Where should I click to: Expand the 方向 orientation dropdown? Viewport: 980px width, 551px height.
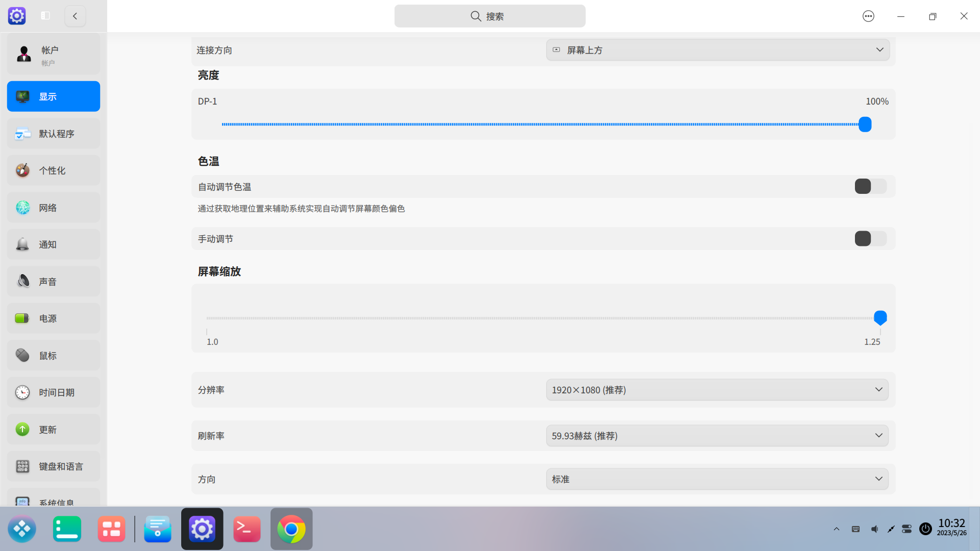pyautogui.click(x=717, y=479)
